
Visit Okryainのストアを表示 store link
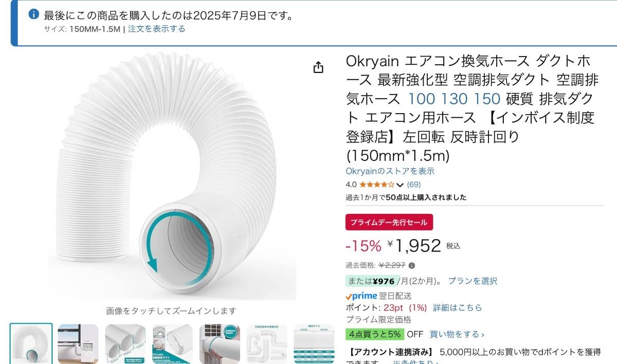pyautogui.click(x=390, y=171)
